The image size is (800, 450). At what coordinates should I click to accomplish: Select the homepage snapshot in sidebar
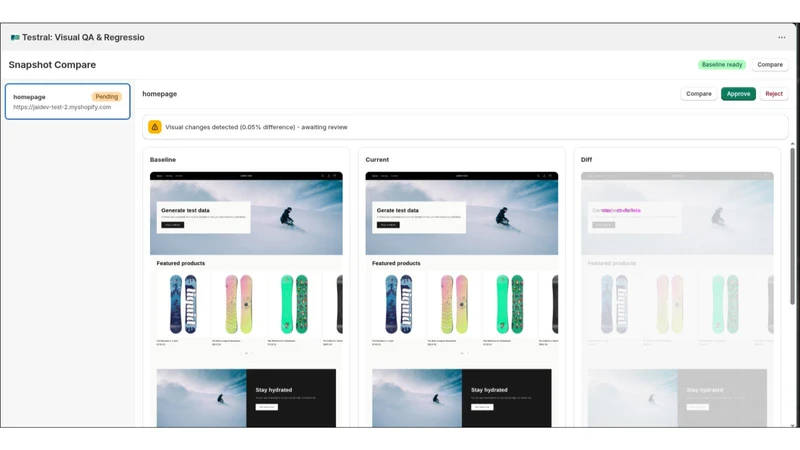[67, 102]
